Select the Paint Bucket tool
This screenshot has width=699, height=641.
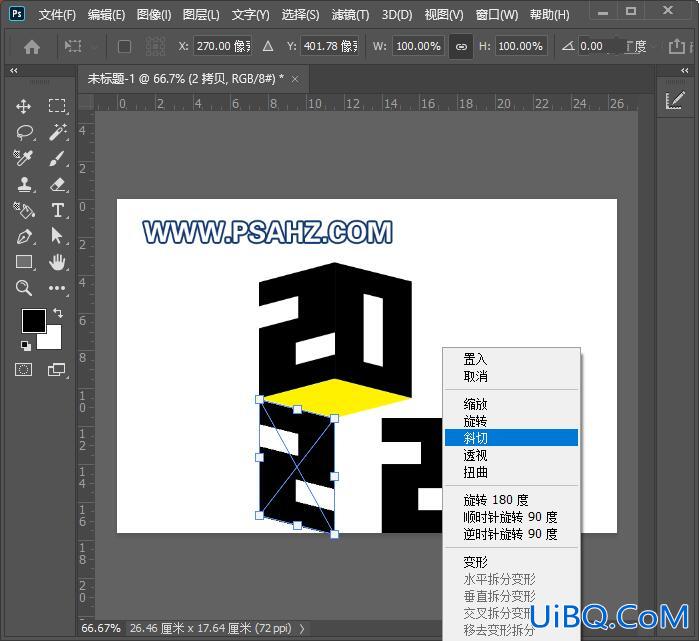(24, 210)
